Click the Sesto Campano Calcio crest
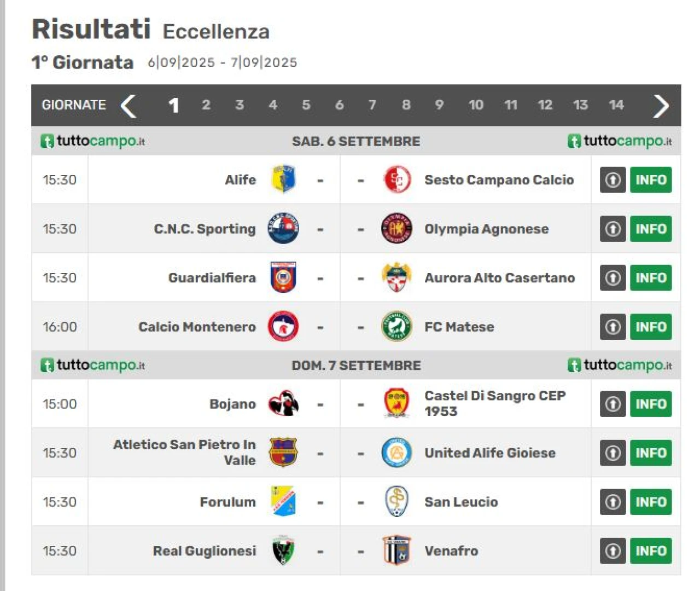The height and width of the screenshot is (591, 700). (396, 179)
